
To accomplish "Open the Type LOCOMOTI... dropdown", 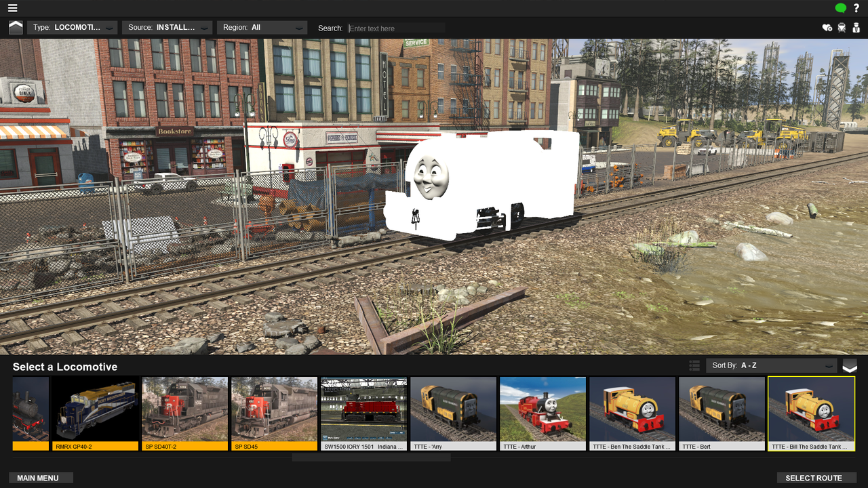I will [x=73, y=28].
